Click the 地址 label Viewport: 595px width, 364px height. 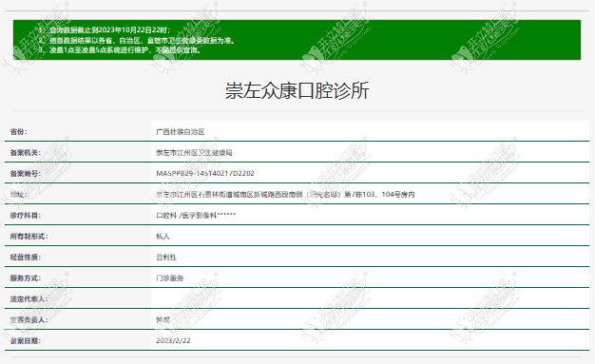pyautogui.click(x=19, y=194)
